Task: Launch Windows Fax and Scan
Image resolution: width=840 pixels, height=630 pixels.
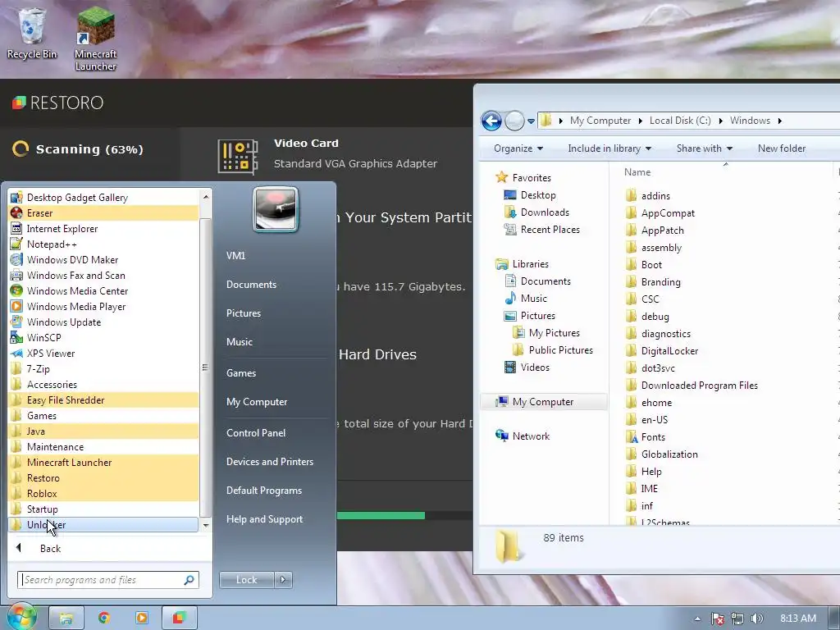Action: pyautogui.click(x=103, y=276)
